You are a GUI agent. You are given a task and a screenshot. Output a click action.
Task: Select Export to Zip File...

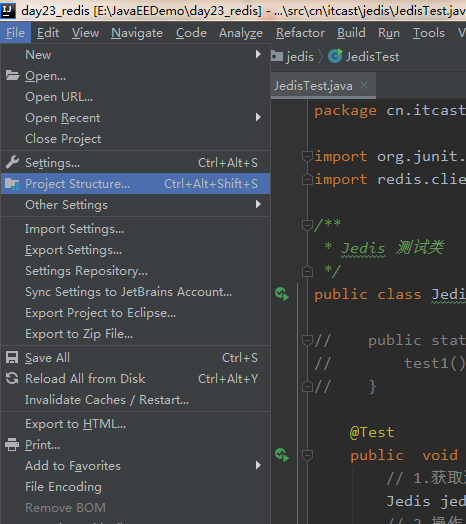(x=135, y=334)
